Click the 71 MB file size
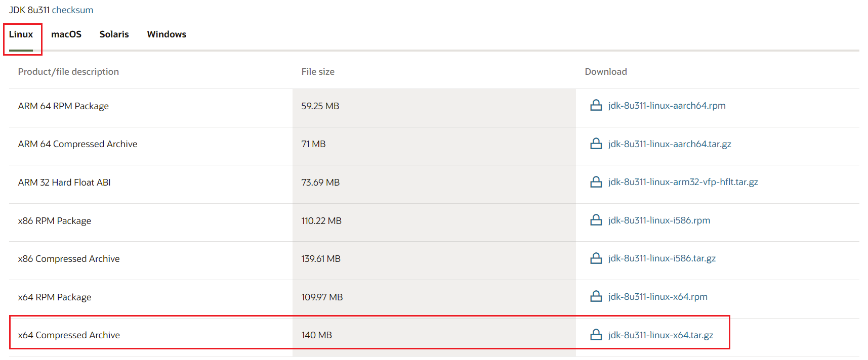This screenshot has width=868, height=360. pyautogui.click(x=313, y=144)
